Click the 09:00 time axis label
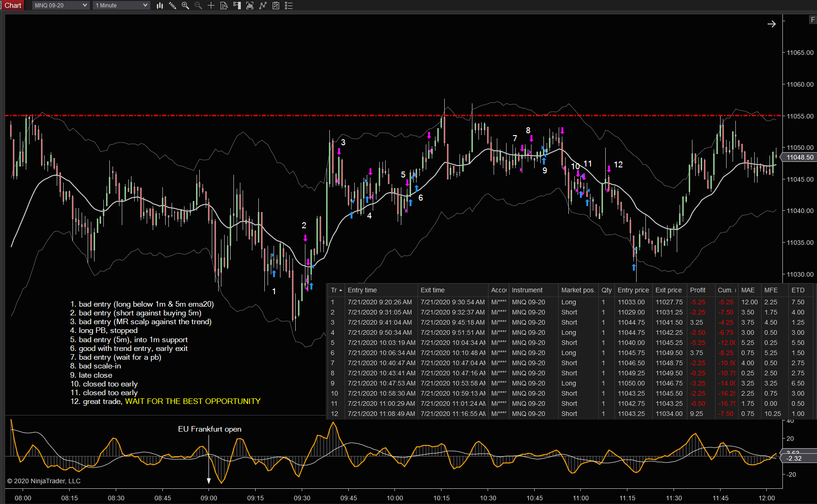 tap(209, 498)
